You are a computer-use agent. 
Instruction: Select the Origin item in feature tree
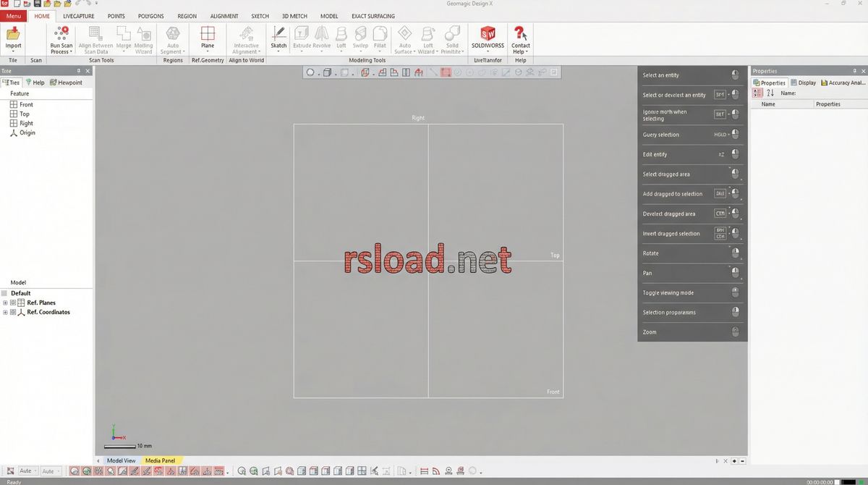pos(27,133)
